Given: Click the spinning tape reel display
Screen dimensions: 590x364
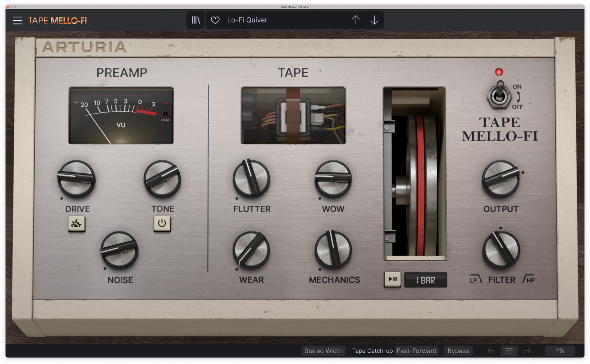Looking at the screenshot, I should pos(415,173).
